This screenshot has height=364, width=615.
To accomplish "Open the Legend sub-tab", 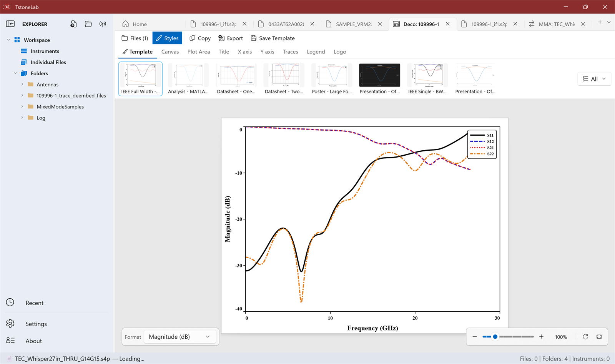I will 316,52.
